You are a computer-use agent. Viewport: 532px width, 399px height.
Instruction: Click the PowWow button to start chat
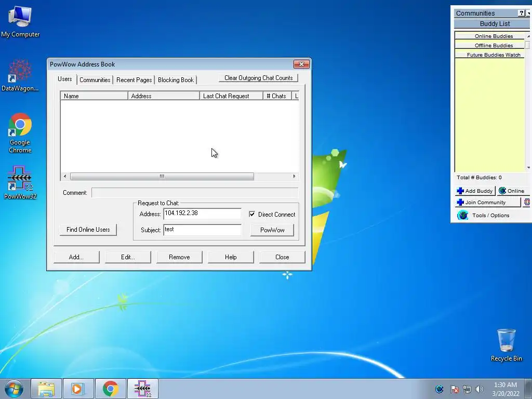click(272, 230)
